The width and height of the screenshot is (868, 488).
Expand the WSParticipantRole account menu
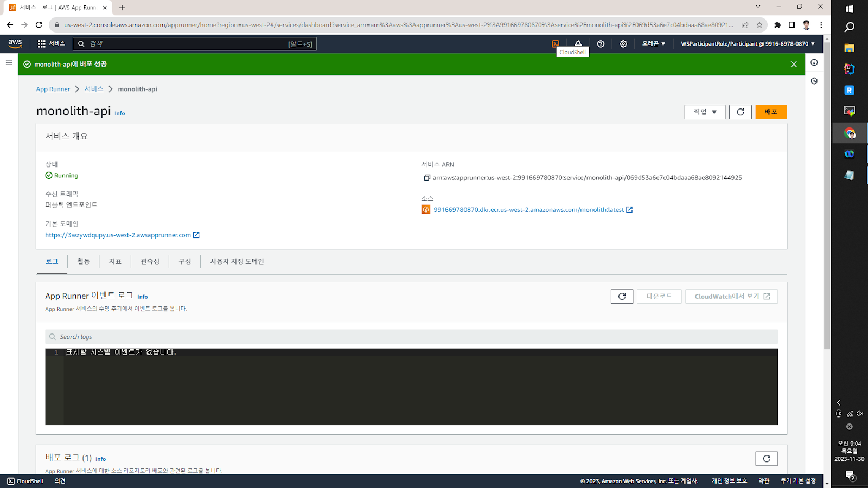(748, 44)
